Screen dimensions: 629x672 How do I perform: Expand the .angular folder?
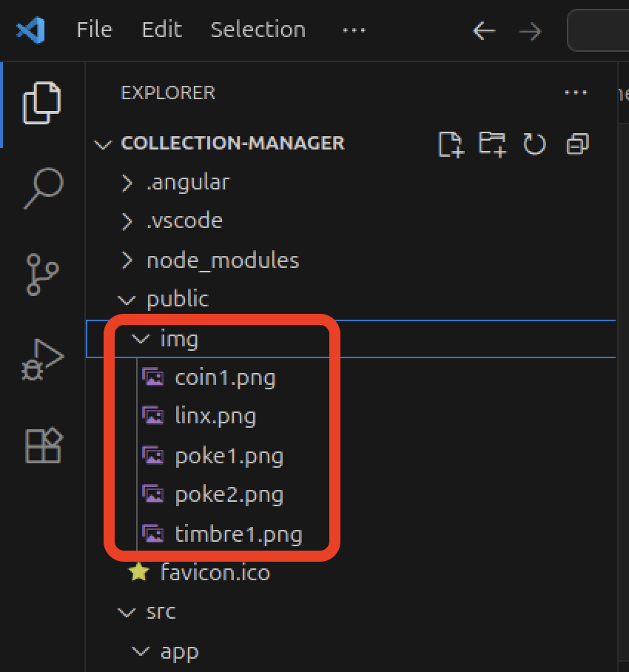click(187, 182)
